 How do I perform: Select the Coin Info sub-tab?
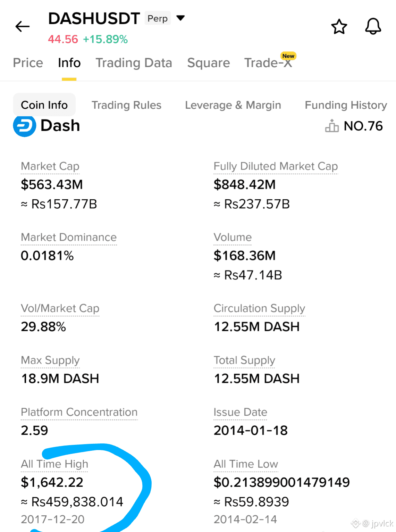[x=44, y=105]
